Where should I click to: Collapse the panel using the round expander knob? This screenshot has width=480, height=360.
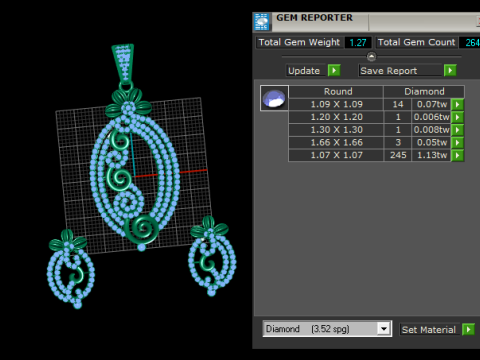pyautogui.click(x=371, y=56)
